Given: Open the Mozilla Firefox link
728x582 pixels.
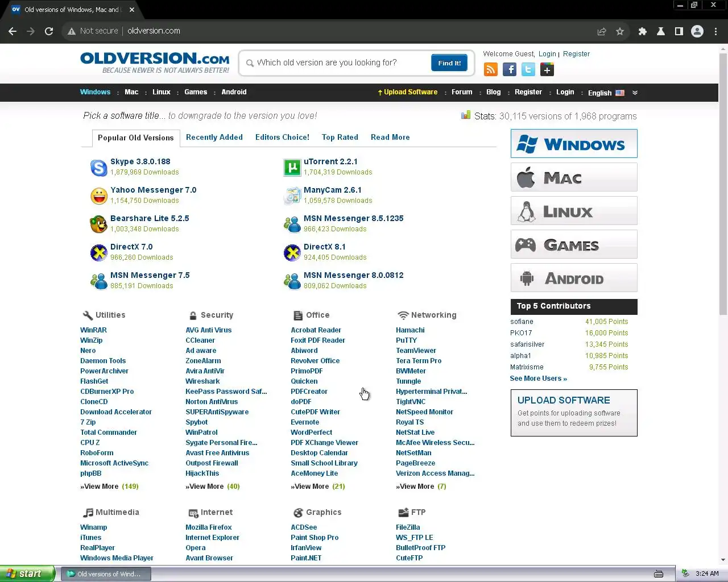Looking at the screenshot, I should pos(209,527).
